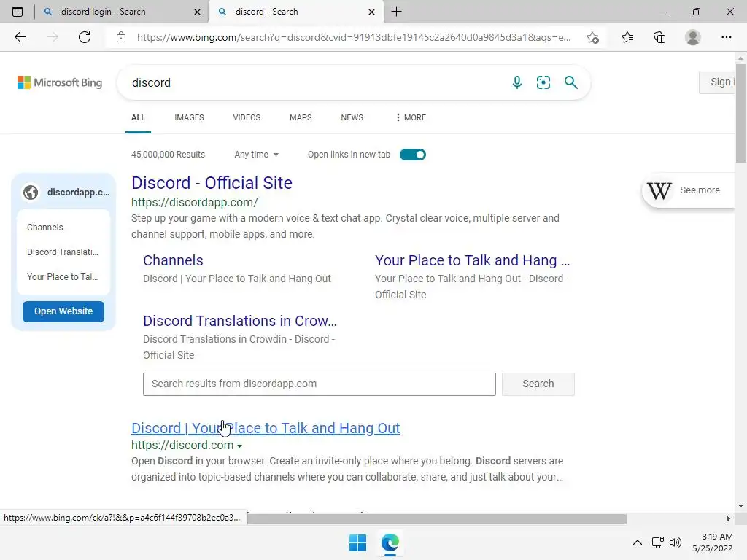Switch to VIDEOS results tab
Image resolution: width=747 pixels, height=560 pixels.
pos(247,117)
